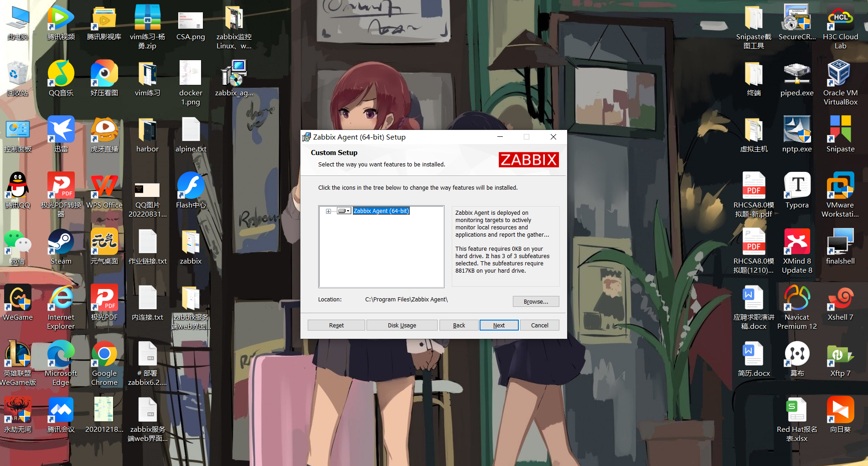This screenshot has width=868, height=466.
Task: Go Back in the setup wizard
Action: point(459,325)
